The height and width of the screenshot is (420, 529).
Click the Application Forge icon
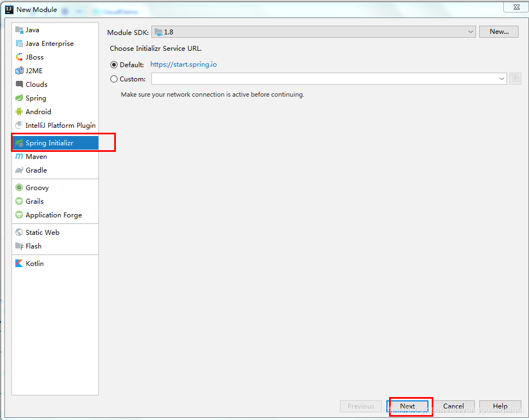point(19,215)
